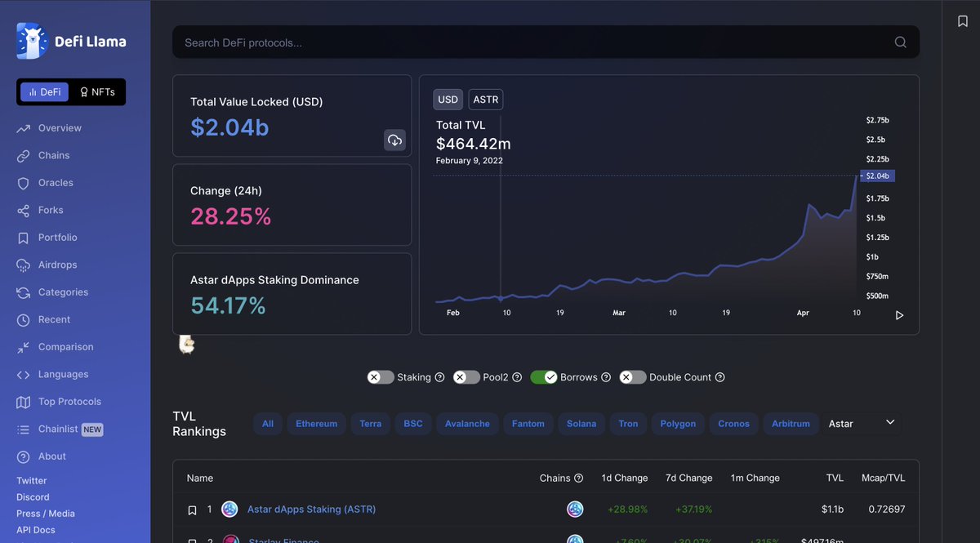This screenshot has height=543, width=980.
Task: Click the help icon next to Staking
Action: 439,377
